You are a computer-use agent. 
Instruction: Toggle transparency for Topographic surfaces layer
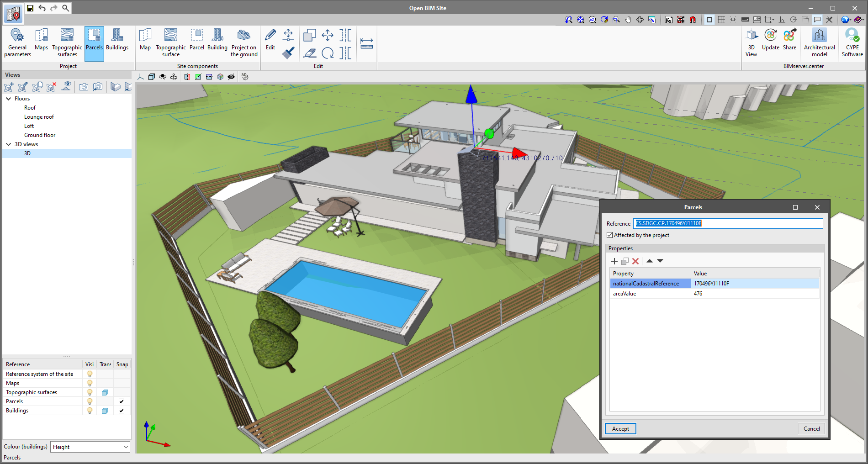pos(105,392)
